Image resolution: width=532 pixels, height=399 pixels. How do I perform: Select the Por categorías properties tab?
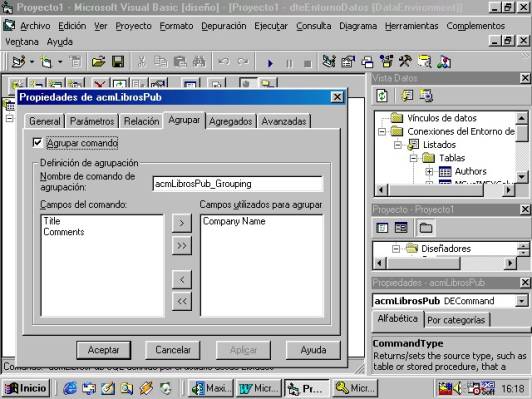point(456,320)
